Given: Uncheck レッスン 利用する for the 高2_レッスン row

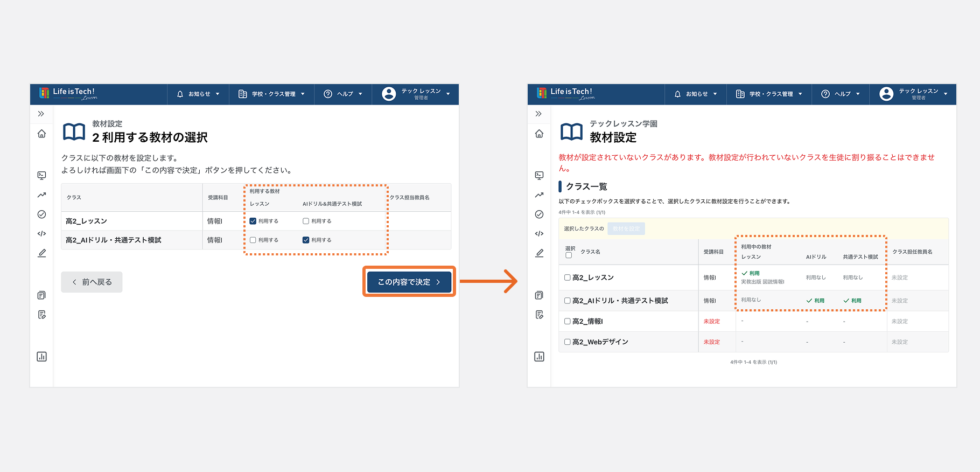Looking at the screenshot, I should [253, 221].
